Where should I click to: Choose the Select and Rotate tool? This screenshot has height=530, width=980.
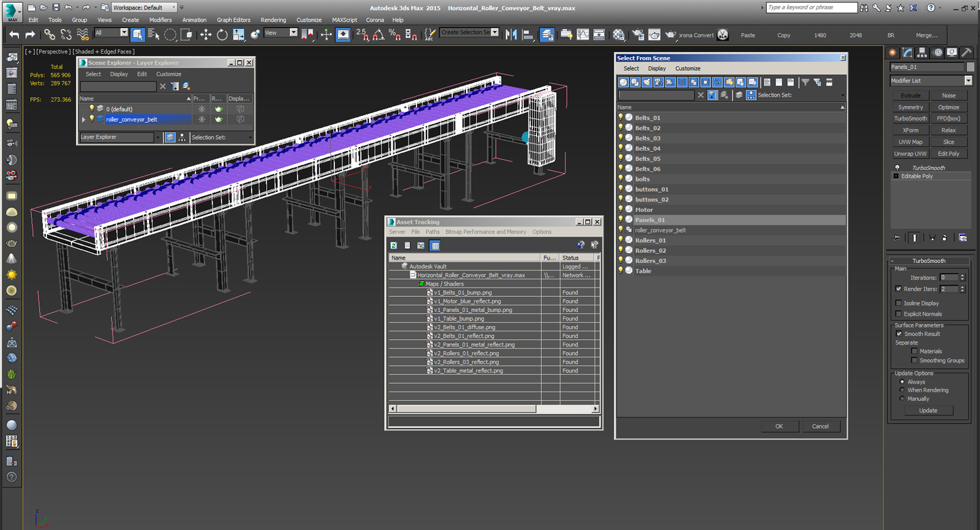pyautogui.click(x=222, y=34)
